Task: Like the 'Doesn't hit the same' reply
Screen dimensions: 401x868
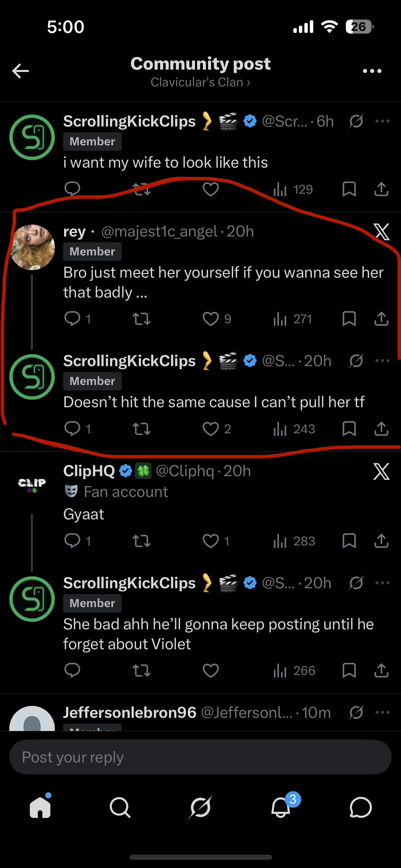Action: pos(210,429)
